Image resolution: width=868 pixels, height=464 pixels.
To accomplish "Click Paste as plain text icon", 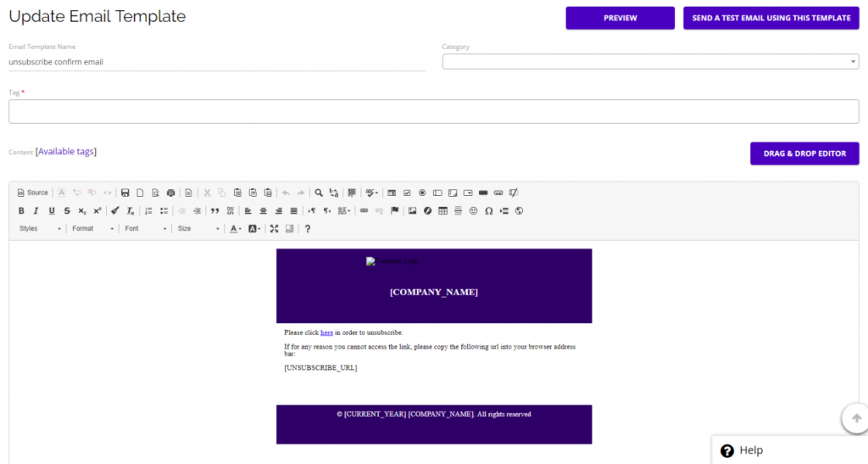I will coord(253,193).
